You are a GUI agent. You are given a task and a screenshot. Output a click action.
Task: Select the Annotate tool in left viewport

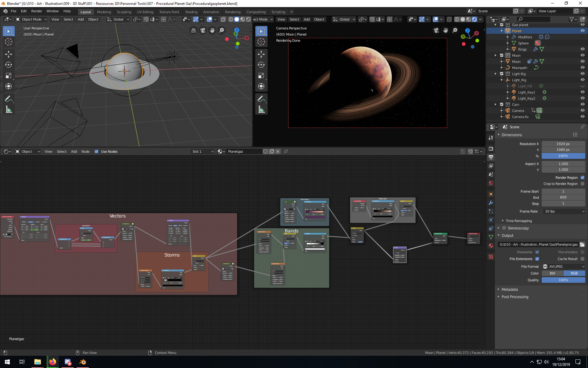[9, 99]
